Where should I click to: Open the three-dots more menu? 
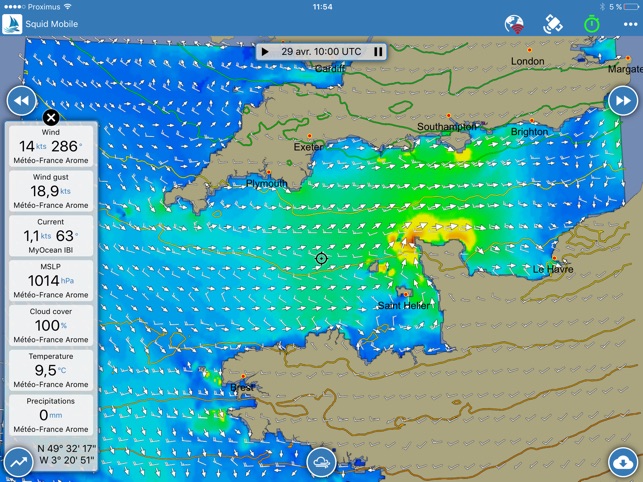[630, 24]
